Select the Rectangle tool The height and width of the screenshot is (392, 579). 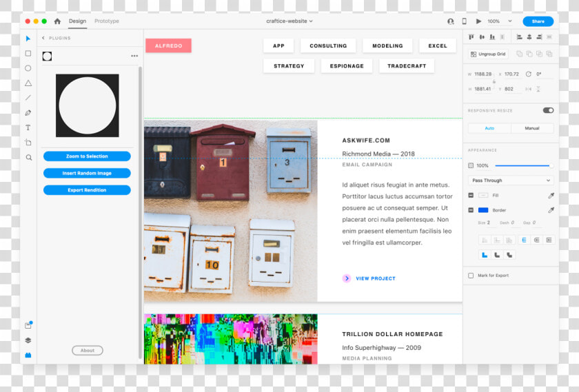28,54
